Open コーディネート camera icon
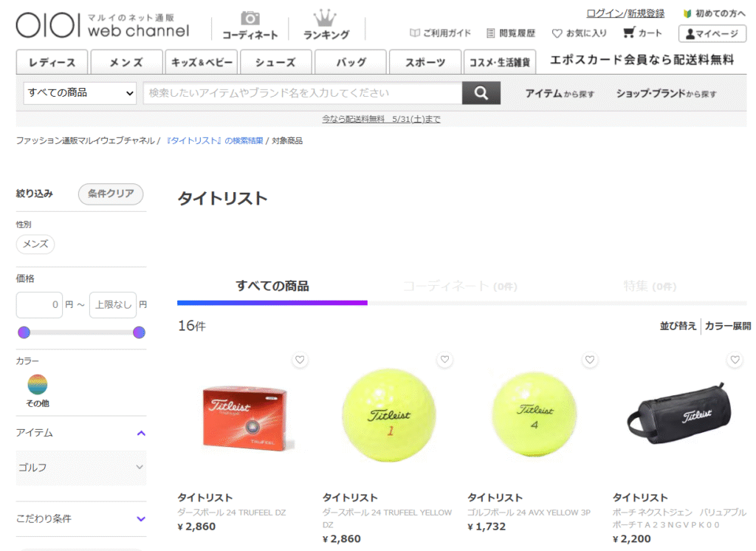Viewport: 756px width, 551px height. pos(250,26)
